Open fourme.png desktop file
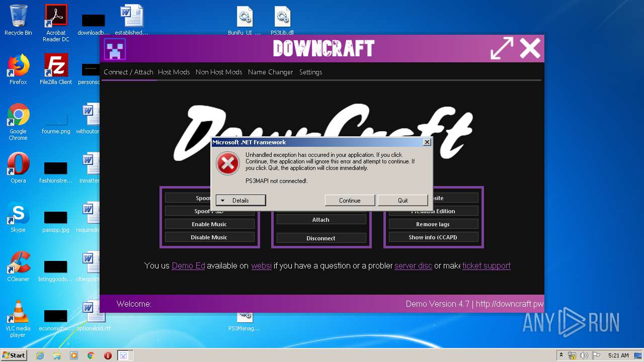The height and width of the screenshot is (362, 644). (x=56, y=123)
